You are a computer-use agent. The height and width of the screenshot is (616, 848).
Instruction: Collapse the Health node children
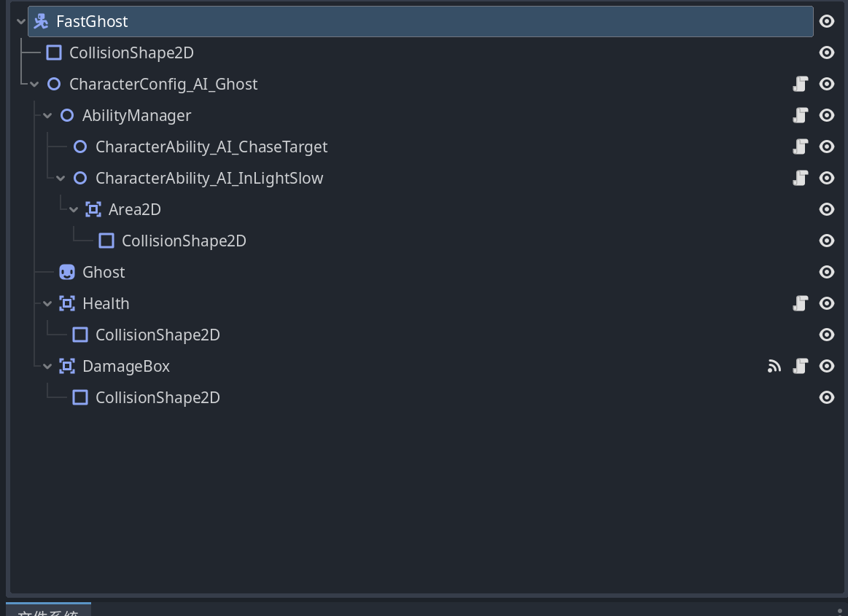tap(47, 304)
